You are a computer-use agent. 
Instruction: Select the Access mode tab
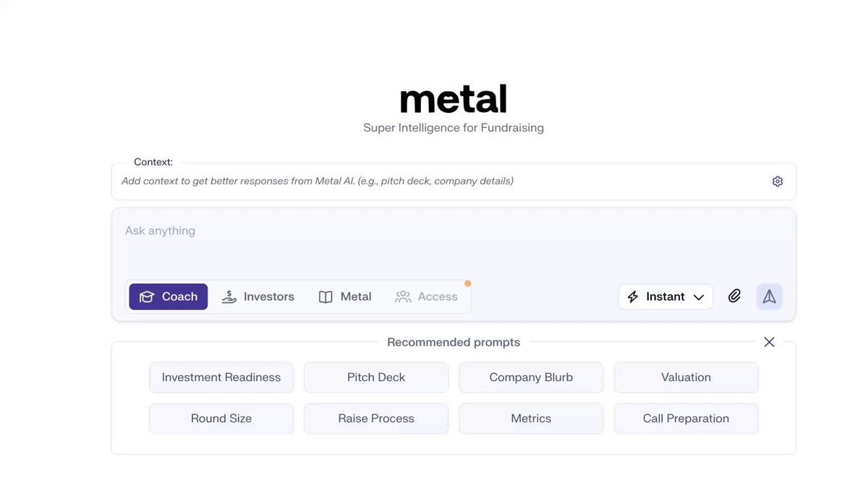coord(426,296)
